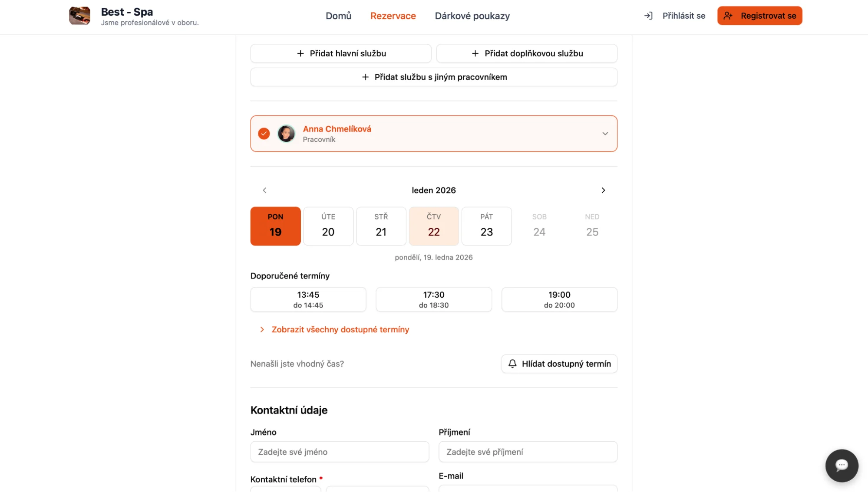Go to previous week with left arrow

264,190
